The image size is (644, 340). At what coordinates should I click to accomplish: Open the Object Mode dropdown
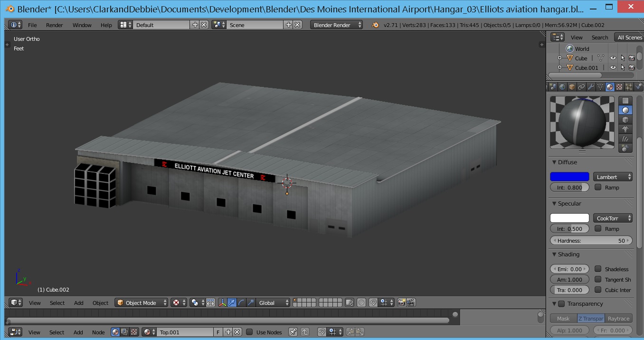pyautogui.click(x=142, y=302)
